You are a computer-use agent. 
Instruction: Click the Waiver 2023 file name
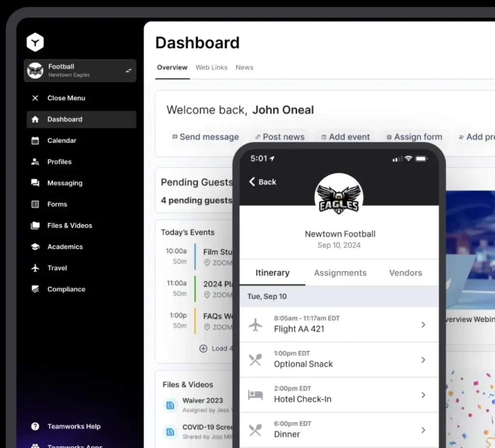pos(203,400)
